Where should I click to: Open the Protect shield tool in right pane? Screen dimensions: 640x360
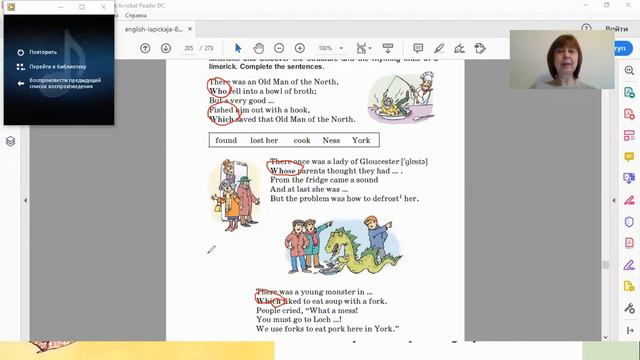(x=629, y=222)
